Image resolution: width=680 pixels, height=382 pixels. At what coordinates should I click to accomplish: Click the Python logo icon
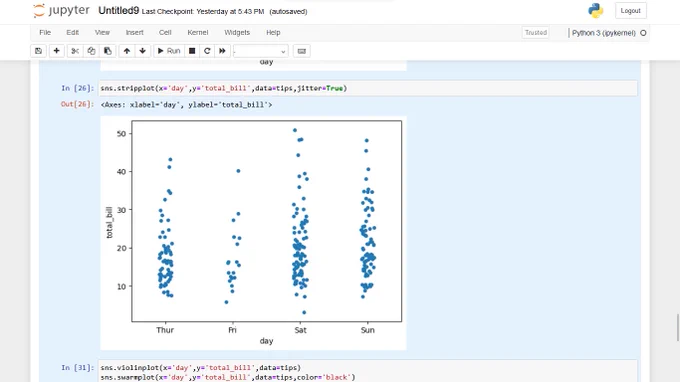[595, 10]
